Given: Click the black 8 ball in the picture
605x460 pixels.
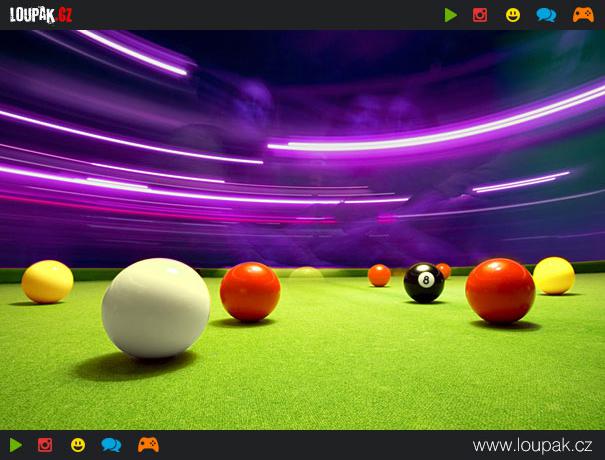Looking at the screenshot, I should 424,282.
